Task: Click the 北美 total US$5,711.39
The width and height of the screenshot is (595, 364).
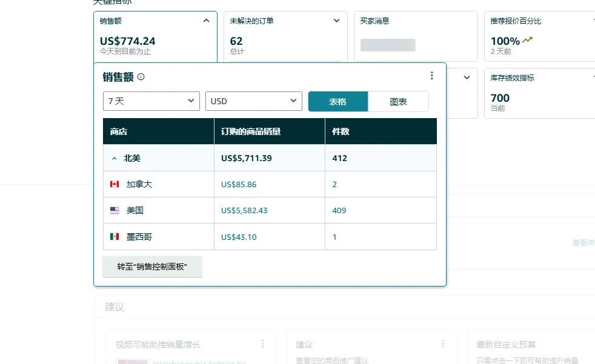Action: [x=246, y=158]
